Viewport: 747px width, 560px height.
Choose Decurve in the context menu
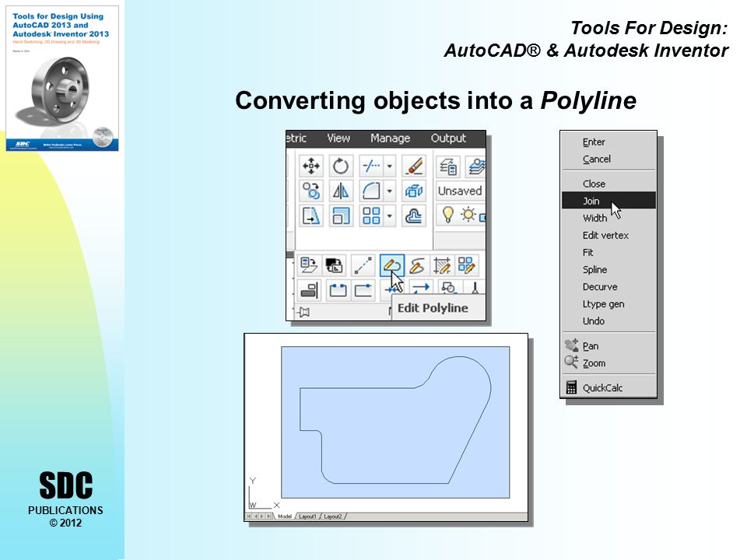pyautogui.click(x=608, y=287)
